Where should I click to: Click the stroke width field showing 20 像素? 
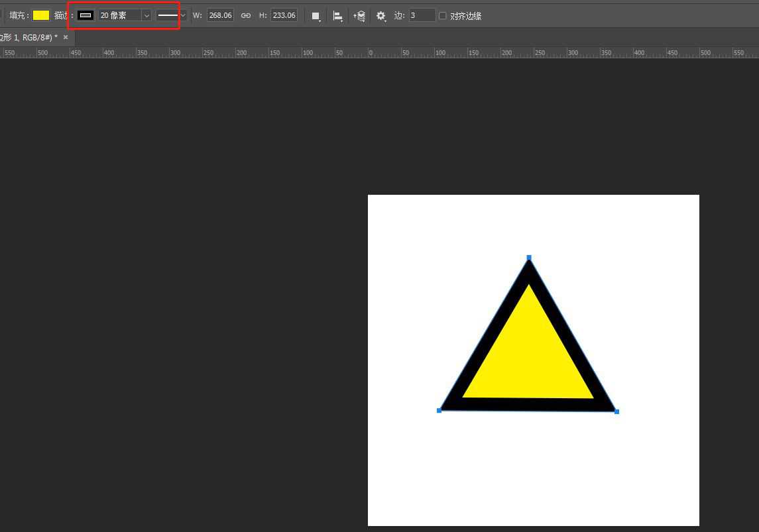119,15
